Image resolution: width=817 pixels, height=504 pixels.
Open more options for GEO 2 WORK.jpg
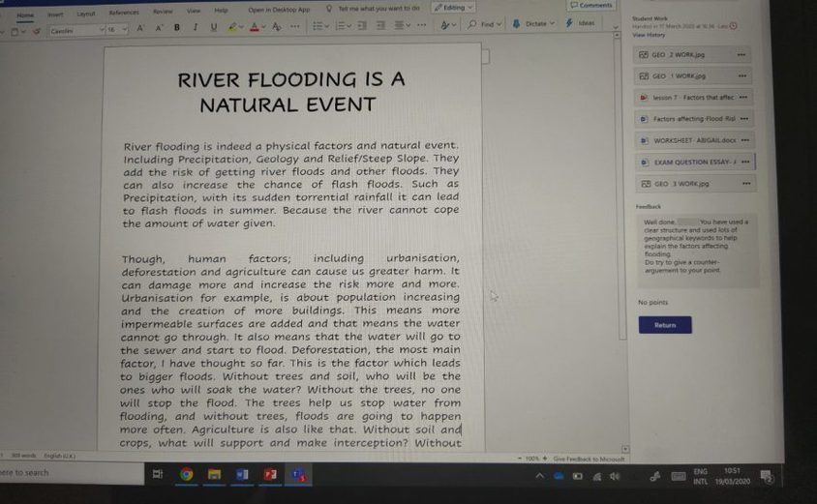[741, 55]
